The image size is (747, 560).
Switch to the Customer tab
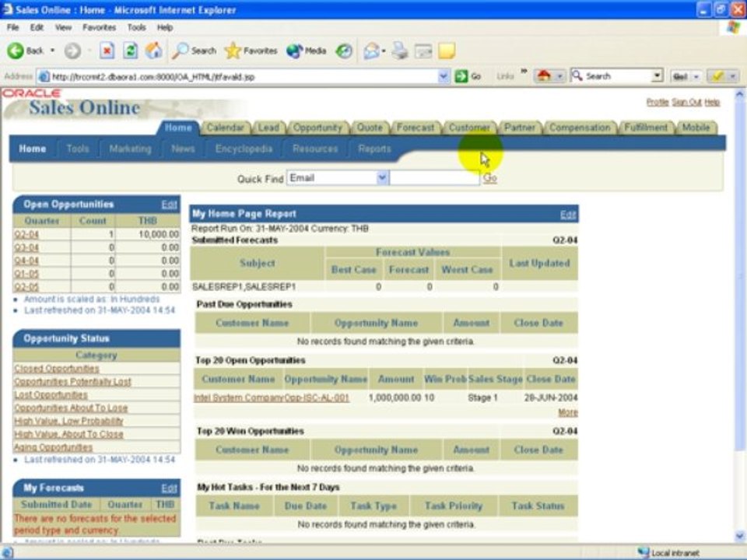[469, 128]
